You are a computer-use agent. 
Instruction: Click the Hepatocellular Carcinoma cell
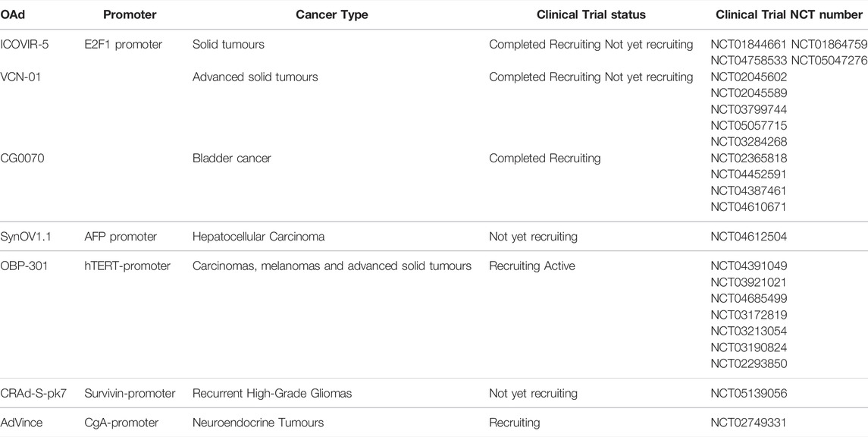[259, 237]
